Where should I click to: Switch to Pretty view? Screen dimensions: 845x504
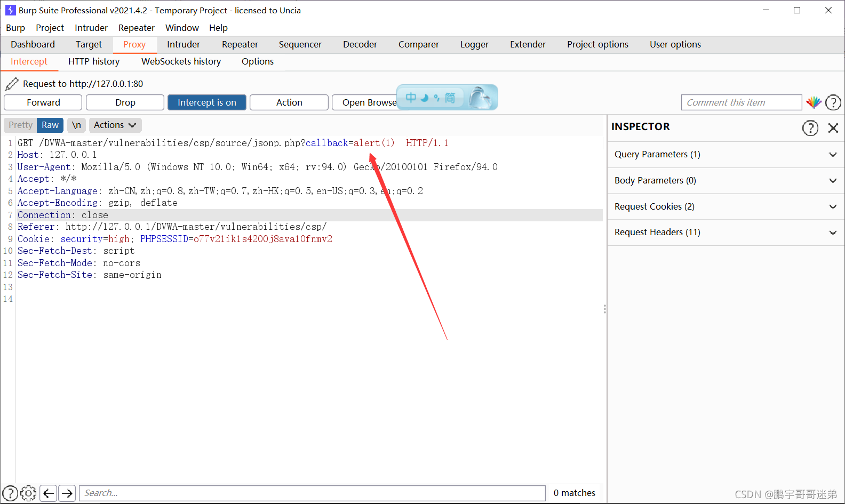(20, 125)
